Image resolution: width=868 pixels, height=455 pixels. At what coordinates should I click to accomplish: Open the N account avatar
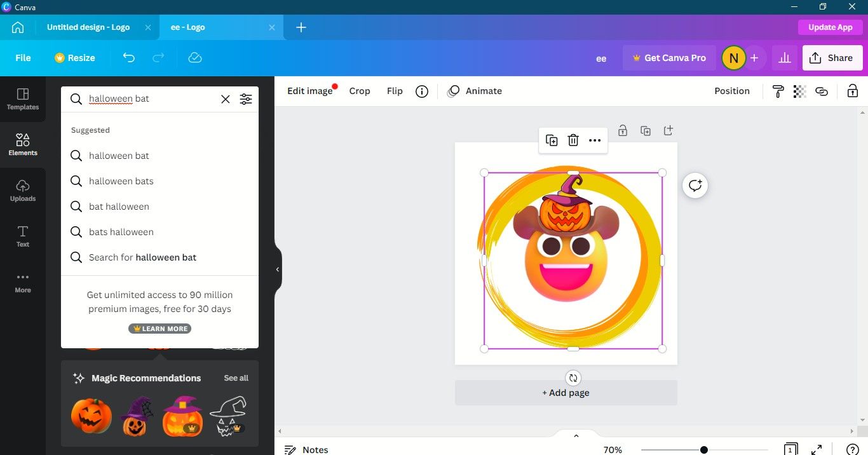point(733,58)
